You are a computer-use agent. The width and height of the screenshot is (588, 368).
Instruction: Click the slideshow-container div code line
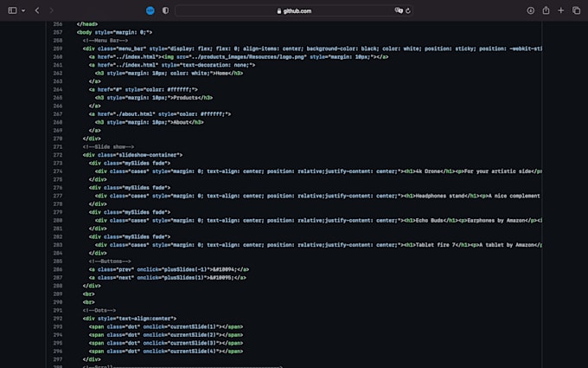point(133,155)
